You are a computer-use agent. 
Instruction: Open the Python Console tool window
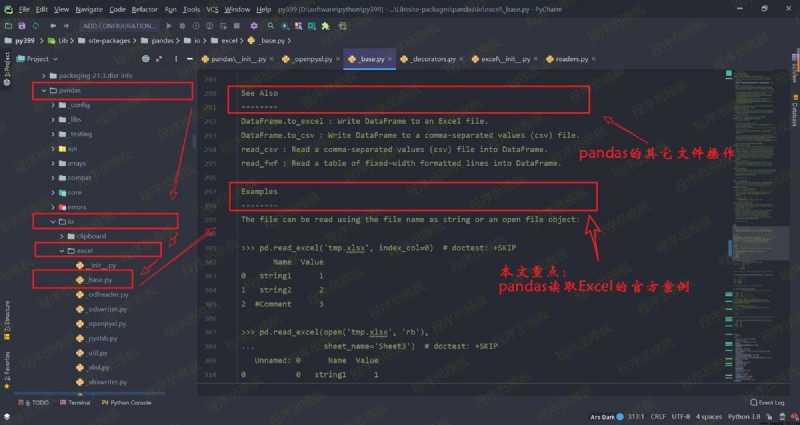click(127, 403)
